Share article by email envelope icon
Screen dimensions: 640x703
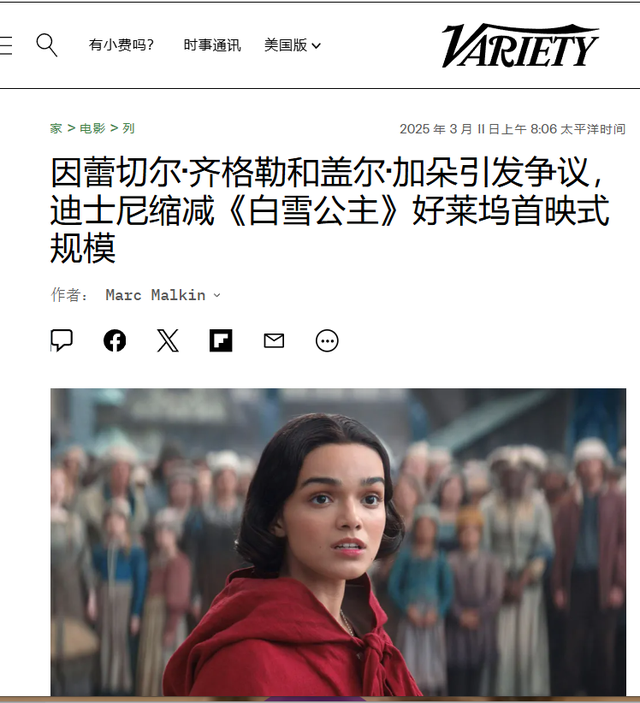click(x=274, y=341)
